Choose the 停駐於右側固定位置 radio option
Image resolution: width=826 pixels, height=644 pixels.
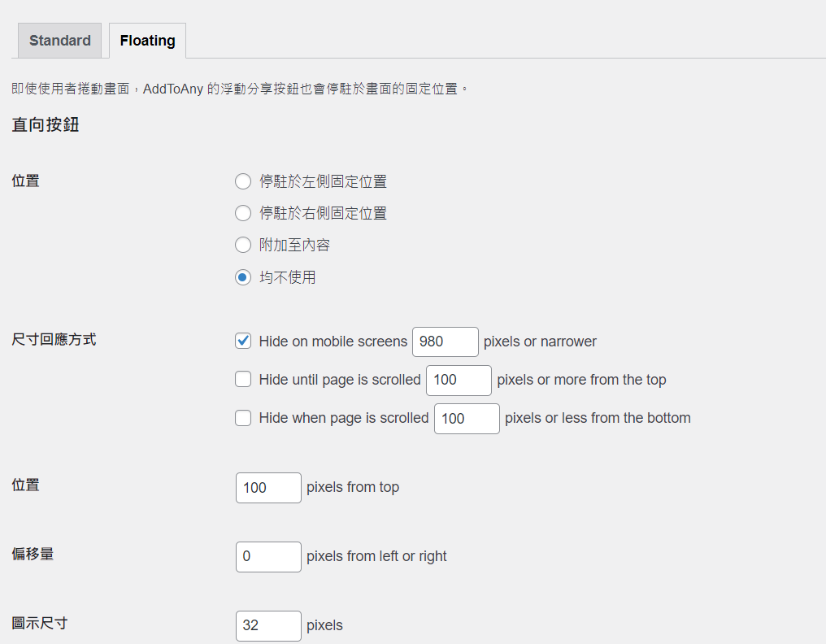tap(243, 213)
